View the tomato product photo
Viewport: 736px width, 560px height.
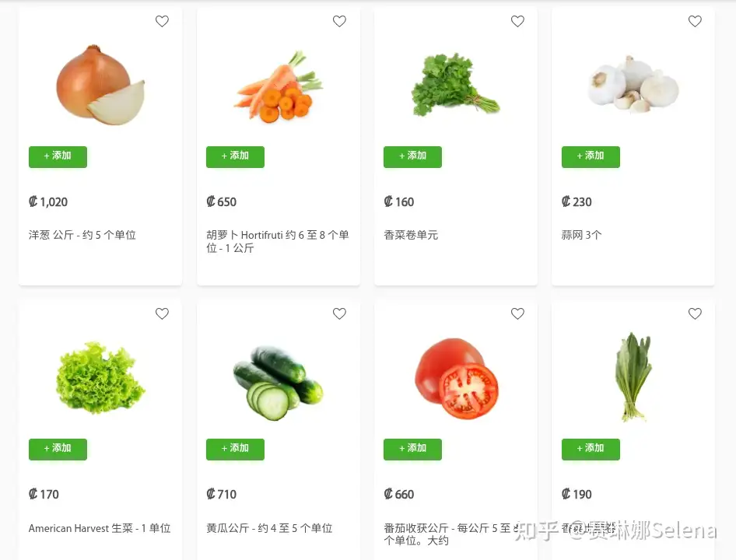pyautogui.click(x=456, y=379)
